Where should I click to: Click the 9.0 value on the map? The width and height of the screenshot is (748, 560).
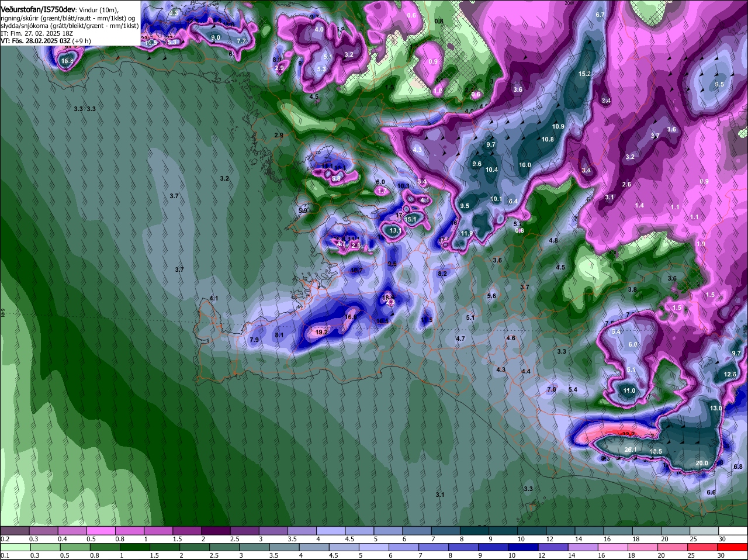[x=215, y=37]
